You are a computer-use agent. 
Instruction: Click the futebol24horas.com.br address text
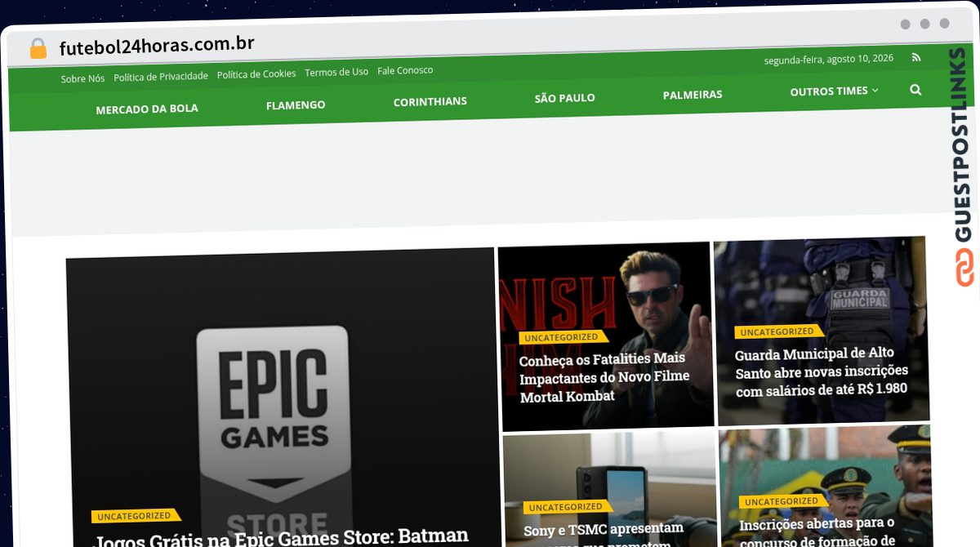[157, 46]
